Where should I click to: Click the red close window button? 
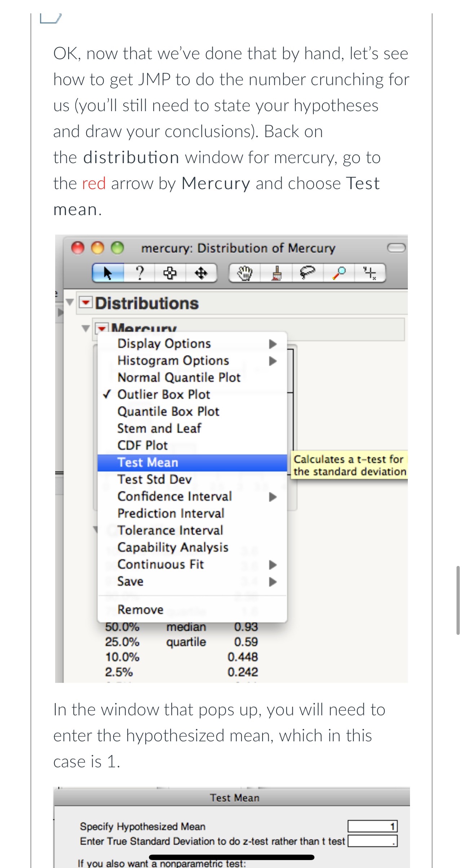point(78,248)
